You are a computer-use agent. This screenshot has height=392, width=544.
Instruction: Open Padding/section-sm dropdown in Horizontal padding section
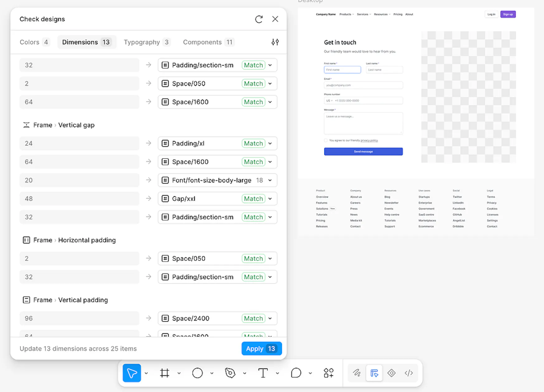[x=270, y=277]
